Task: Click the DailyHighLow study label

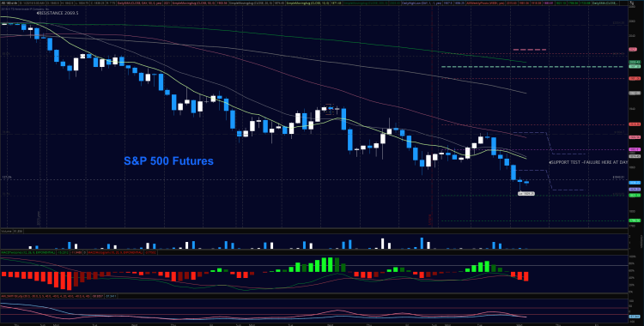Action: tap(422, 3)
